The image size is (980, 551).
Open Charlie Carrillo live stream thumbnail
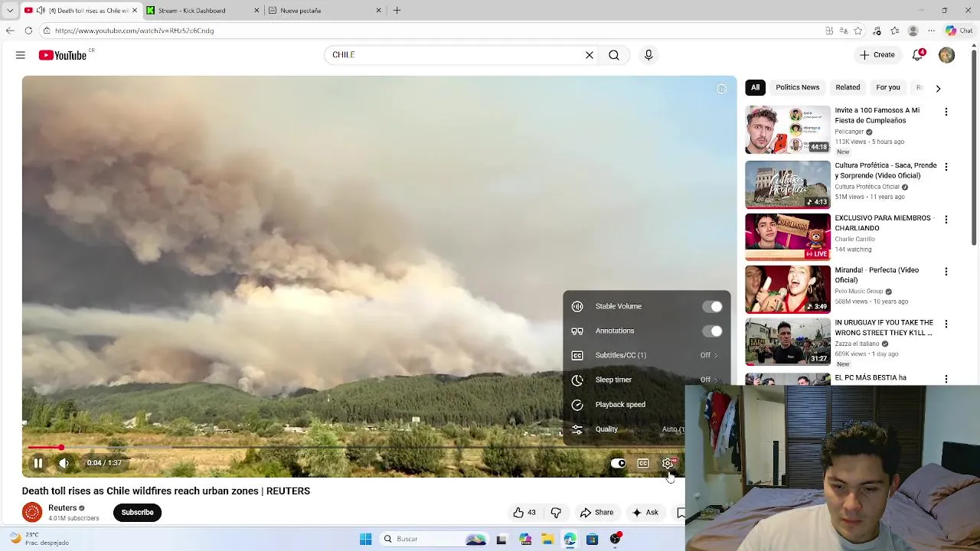click(788, 236)
